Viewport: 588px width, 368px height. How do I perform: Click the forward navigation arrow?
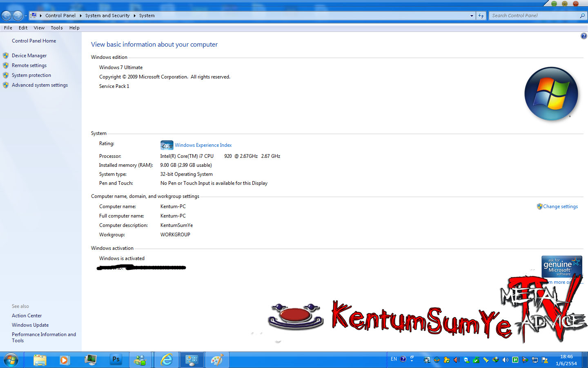tap(18, 16)
